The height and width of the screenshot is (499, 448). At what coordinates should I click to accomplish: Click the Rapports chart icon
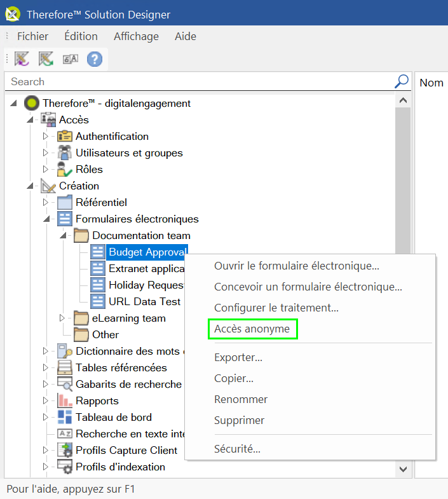click(65, 400)
